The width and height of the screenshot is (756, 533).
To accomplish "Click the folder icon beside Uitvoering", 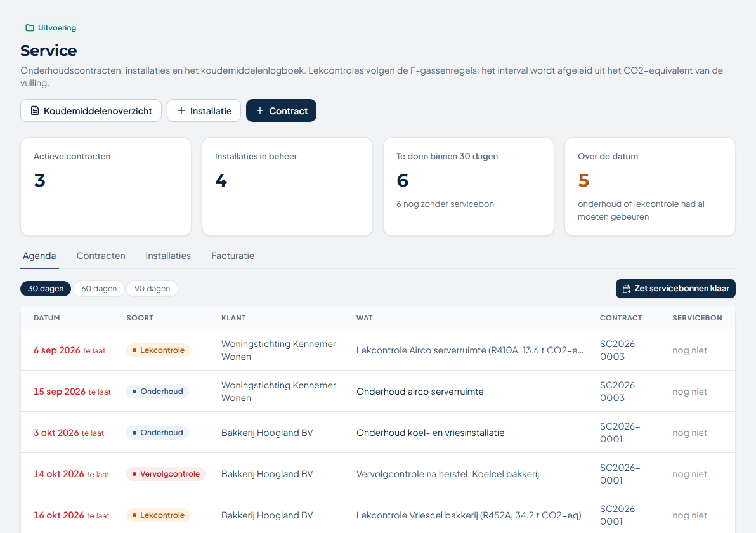I will 29,28.
